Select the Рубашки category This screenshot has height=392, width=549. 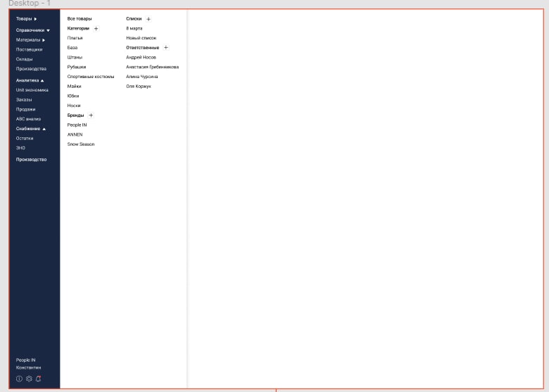(77, 67)
